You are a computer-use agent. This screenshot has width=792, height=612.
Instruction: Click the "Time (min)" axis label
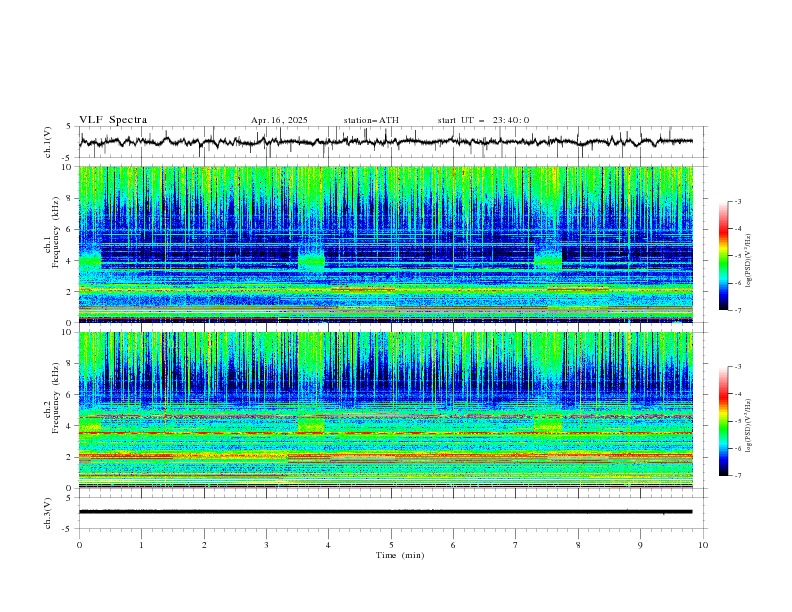(400, 555)
